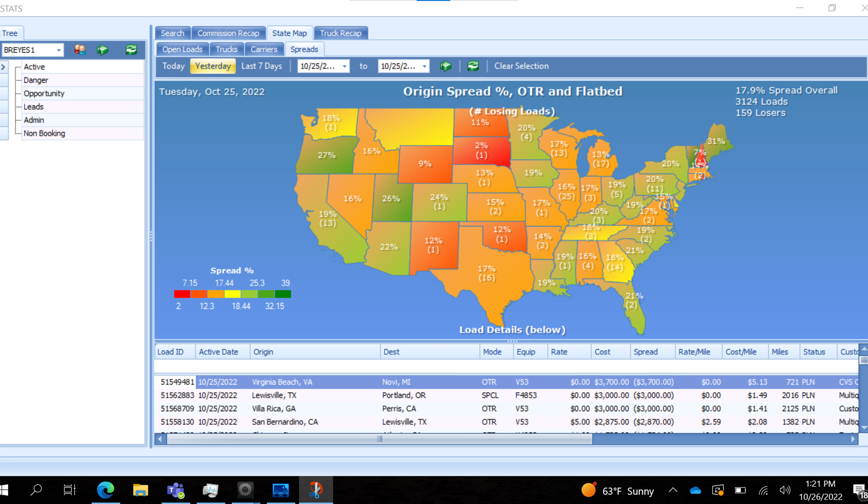Select the Opportunity tree item
This screenshot has height=504, width=868.
[83, 94]
